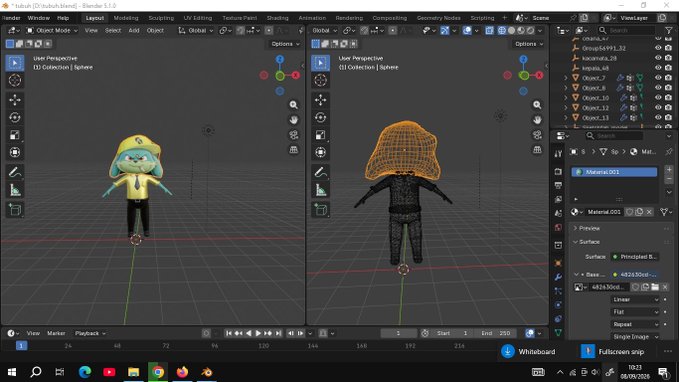The image size is (679, 382).
Task: Switch perspective/orthographic in right viewport
Action: [x=537, y=149]
